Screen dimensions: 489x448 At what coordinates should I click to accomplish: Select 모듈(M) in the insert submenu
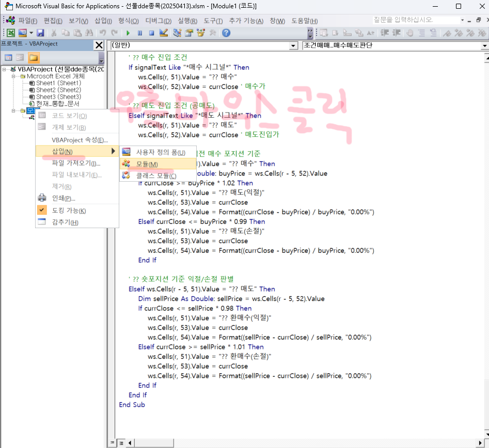pos(158,164)
